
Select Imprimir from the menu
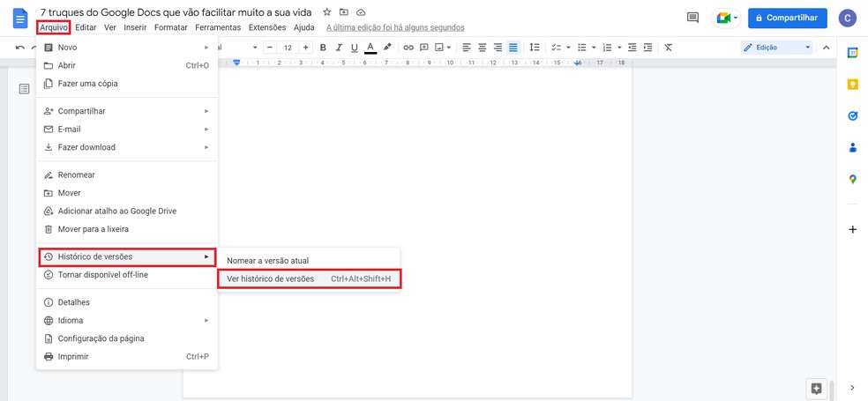pos(127,357)
